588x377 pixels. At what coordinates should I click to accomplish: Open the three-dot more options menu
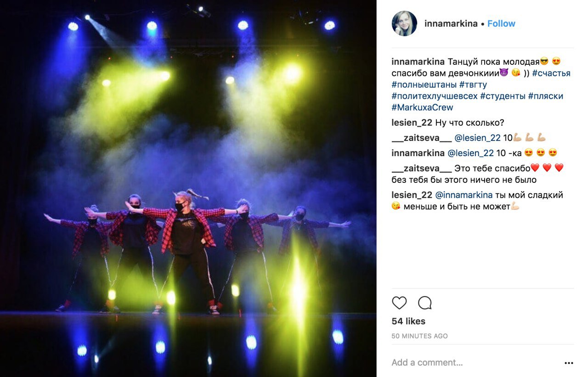pos(569,363)
